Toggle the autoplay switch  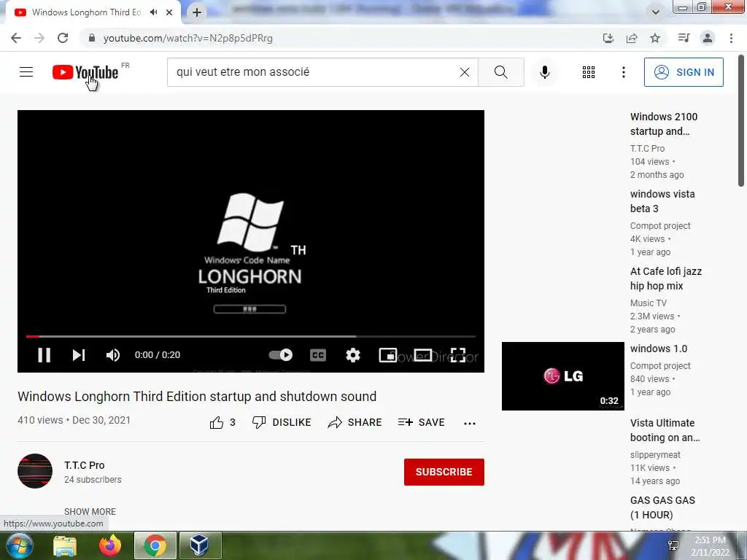click(x=281, y=355)
